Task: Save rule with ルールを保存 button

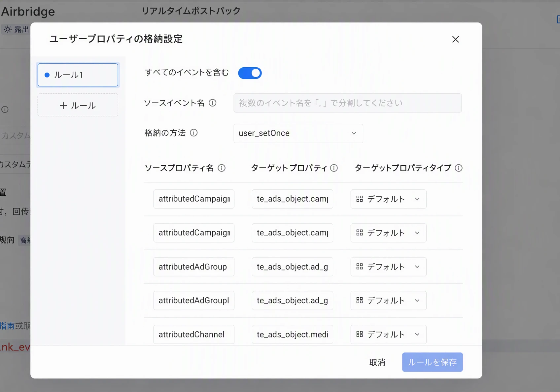Action: [x=432, y=362]
